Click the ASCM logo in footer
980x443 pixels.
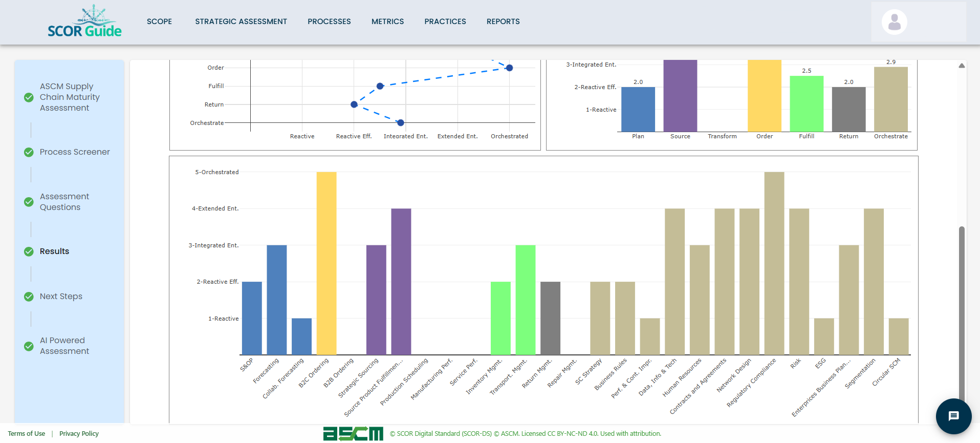point(353,434)
